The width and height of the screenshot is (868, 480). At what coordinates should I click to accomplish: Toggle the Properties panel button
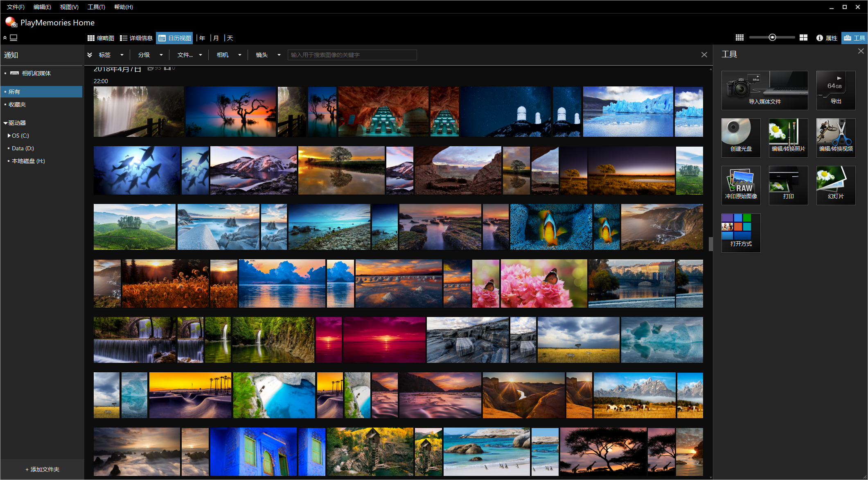coord(827,38)
